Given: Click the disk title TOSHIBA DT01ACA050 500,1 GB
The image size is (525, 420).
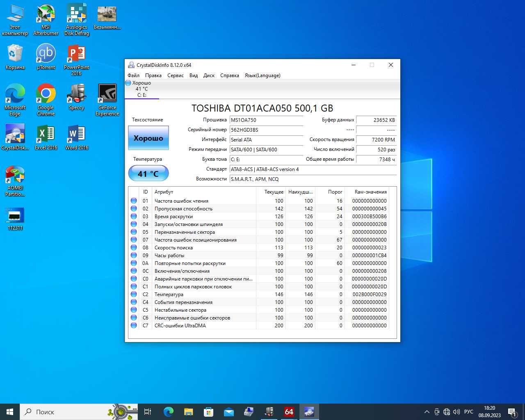Looking at the screenshot, I should click(x=262, y=108).
